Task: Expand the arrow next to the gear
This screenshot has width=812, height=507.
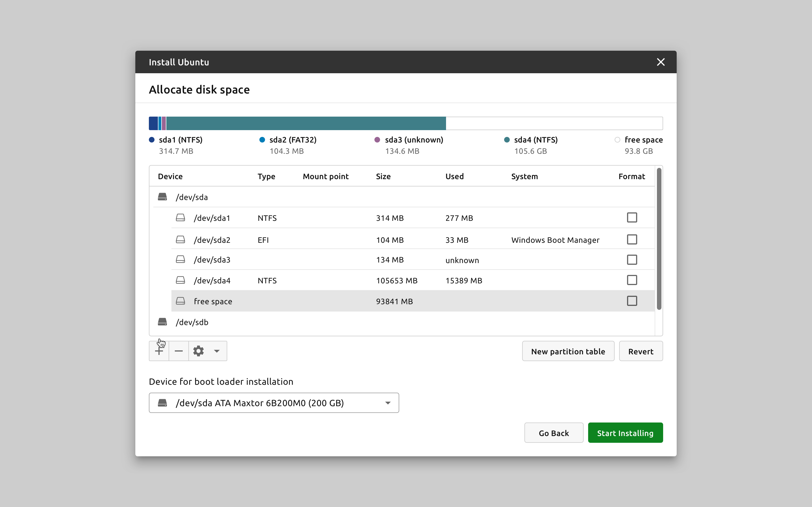Action: (x=217, y=351)
